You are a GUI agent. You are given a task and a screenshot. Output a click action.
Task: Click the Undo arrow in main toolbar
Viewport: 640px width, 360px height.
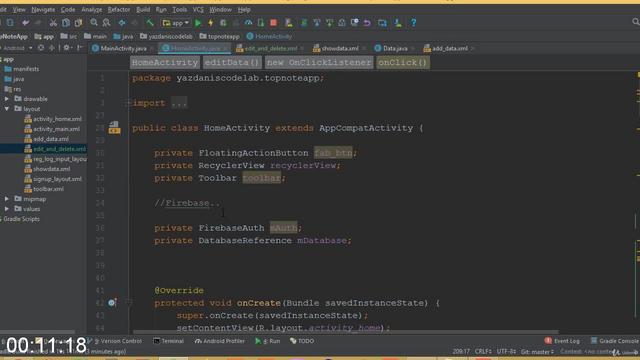tap(25, 23)
